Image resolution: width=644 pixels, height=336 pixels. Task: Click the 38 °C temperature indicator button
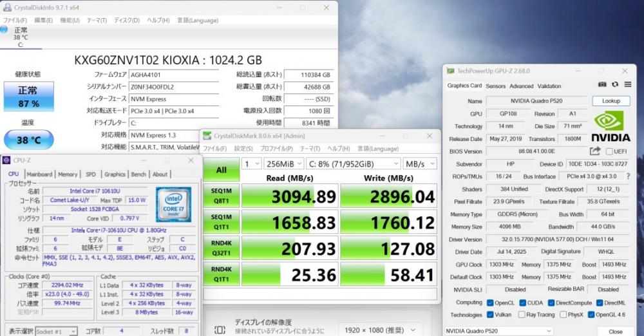point(29,140)
